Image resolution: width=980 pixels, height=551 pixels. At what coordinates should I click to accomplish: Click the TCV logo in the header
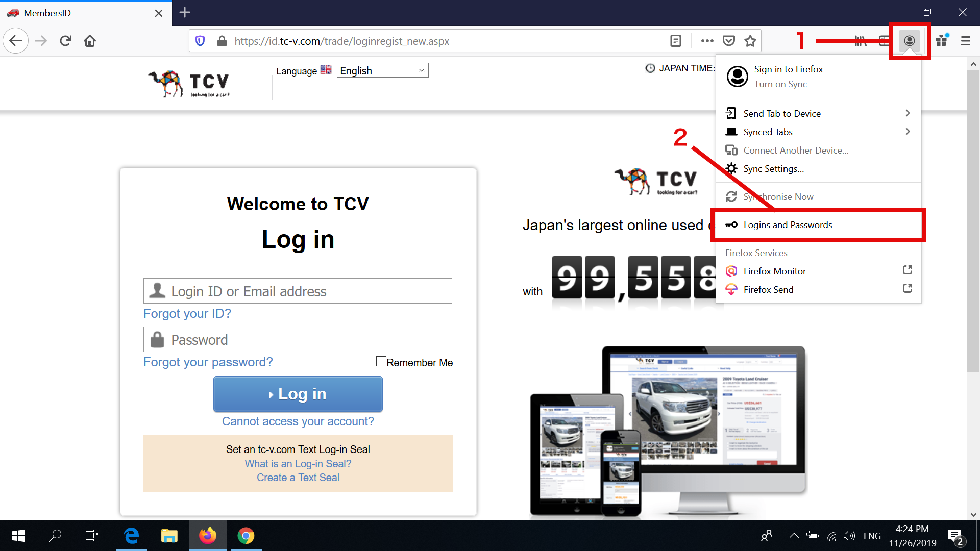[x=189, y=84]
